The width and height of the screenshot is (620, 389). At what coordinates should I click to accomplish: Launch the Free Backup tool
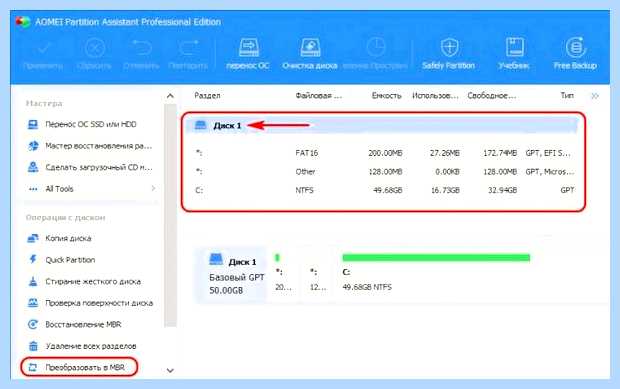click(x=575, y=54)
